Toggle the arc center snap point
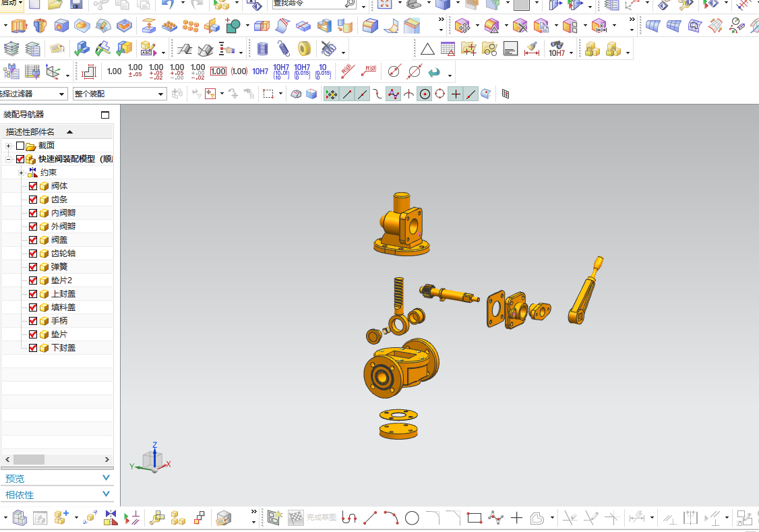Image resolution: width=759 pixels, height=532 pixels. [x=425, y=94]
